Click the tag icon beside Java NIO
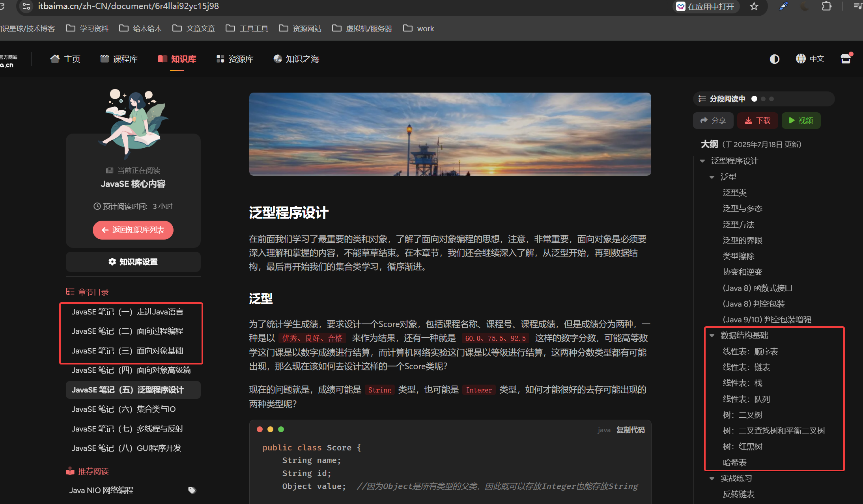 [x=192, y=490]
